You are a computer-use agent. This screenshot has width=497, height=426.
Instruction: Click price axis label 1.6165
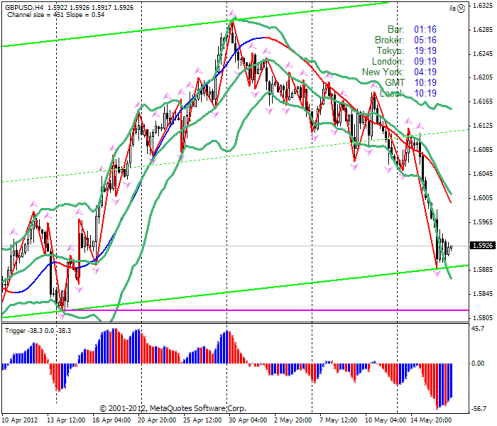click(483, 101)
